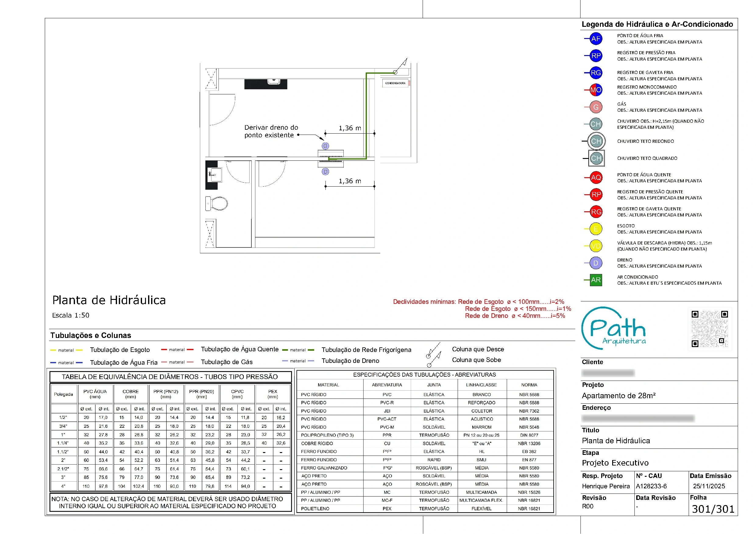Click the 'Apartamento de 28m²' project name

(x=619, y=396)
